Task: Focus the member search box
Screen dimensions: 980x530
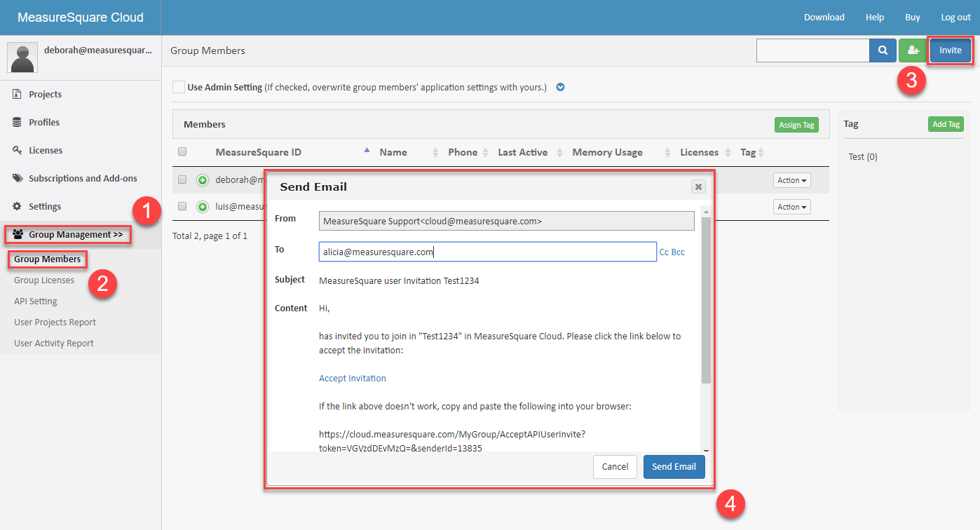Action: coord(813,50)
